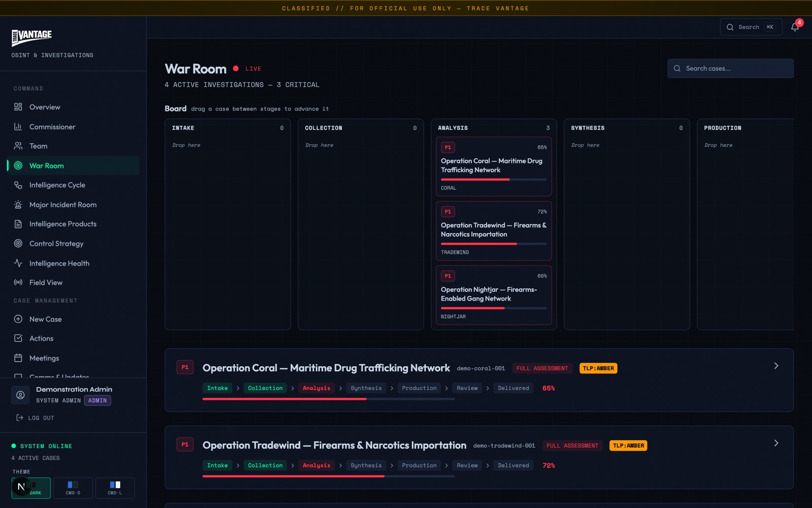This screenshot has height=508, width=812.
Task: Expand the Operation Tradewind case row chevron
Action: click(x=776, y=443)
